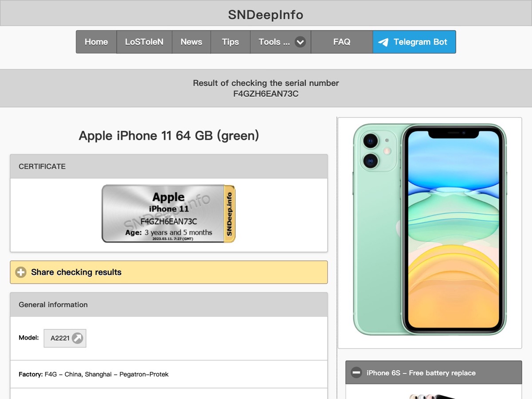
Task: Select the Tips menu item
Action: (231, 42)
